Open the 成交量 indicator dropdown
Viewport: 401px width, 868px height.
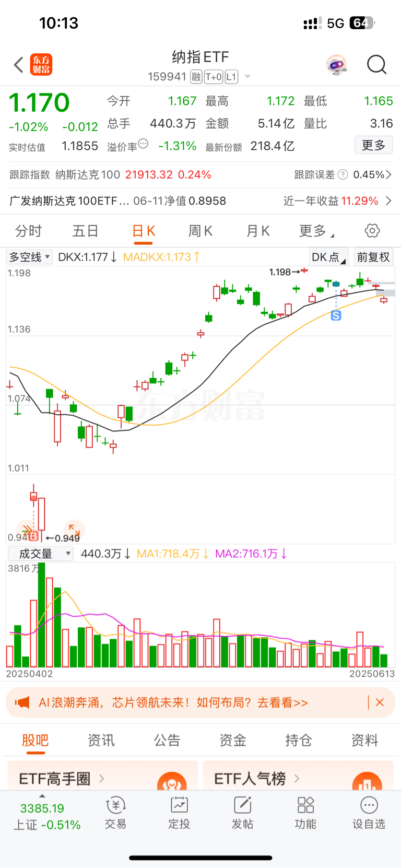[40, 554]
